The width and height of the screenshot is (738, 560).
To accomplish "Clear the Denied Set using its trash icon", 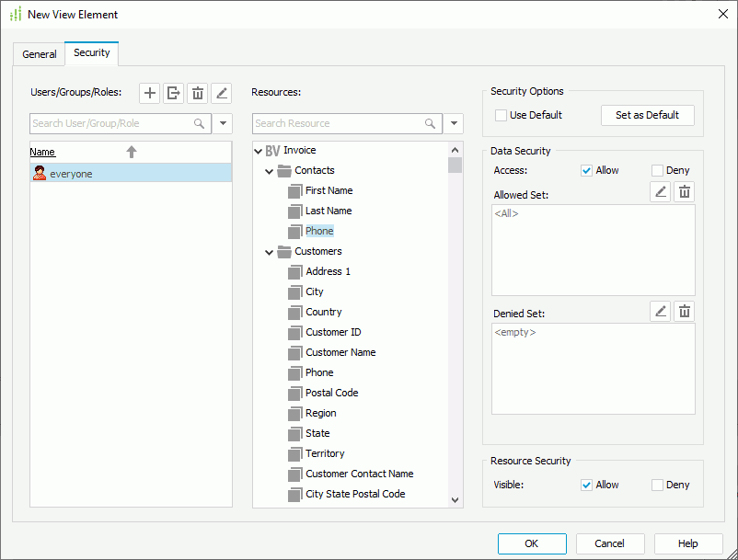I will [x=684, y=311].
